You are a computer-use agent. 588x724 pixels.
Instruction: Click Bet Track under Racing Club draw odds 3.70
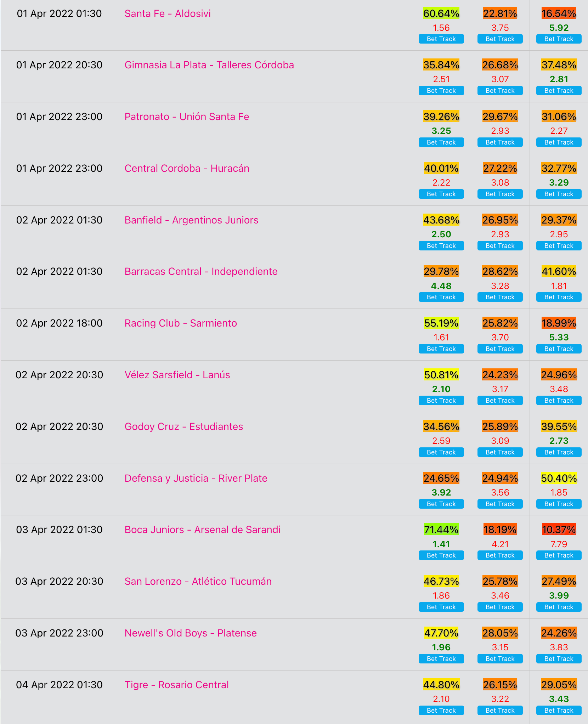[500, 349]
